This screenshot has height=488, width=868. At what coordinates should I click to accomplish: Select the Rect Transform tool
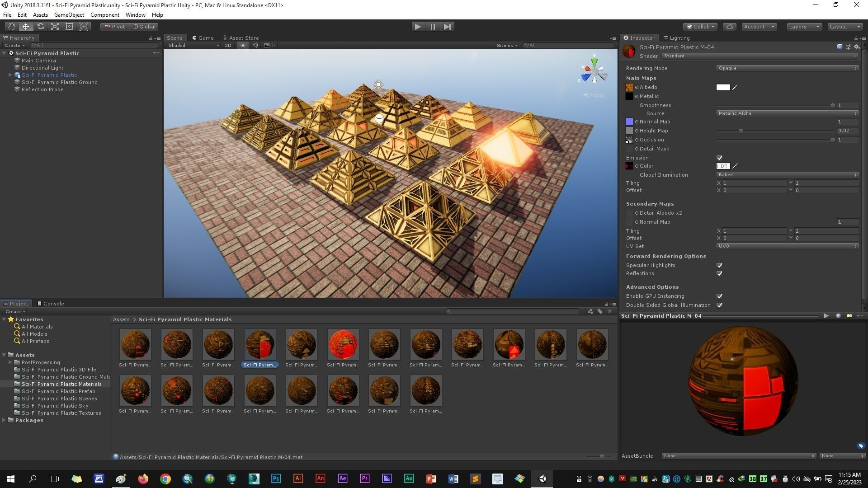click(69, 27)
